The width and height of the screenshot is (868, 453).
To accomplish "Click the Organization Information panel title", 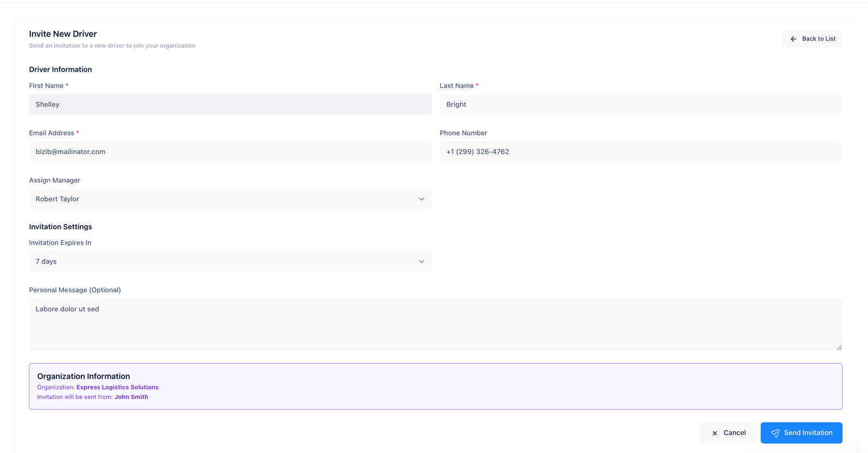I will 84,376.
